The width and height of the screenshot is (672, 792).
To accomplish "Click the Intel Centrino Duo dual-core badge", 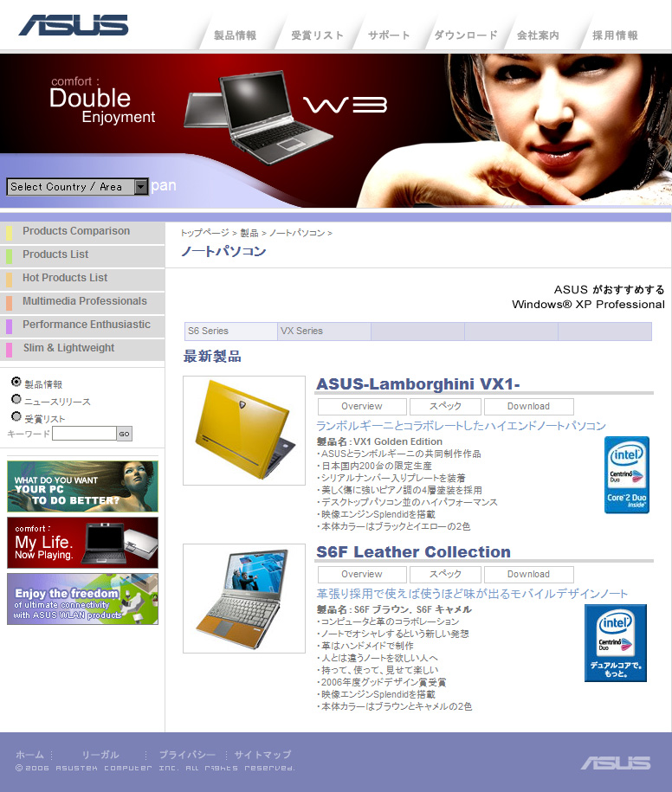I will [x=615, y=642].
